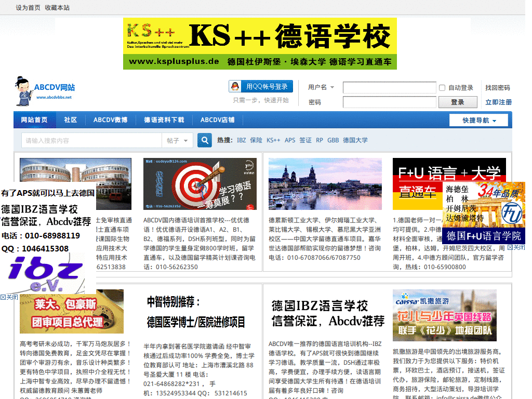Select the APS hot search link
This screenshot has width=532, height=399.
coord(290,140)
